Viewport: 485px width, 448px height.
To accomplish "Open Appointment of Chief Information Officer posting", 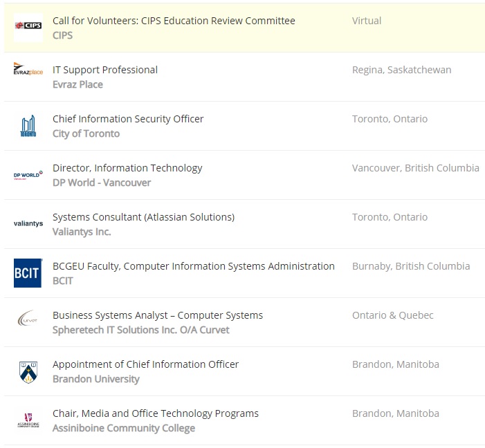I will (x=145, y=364).
